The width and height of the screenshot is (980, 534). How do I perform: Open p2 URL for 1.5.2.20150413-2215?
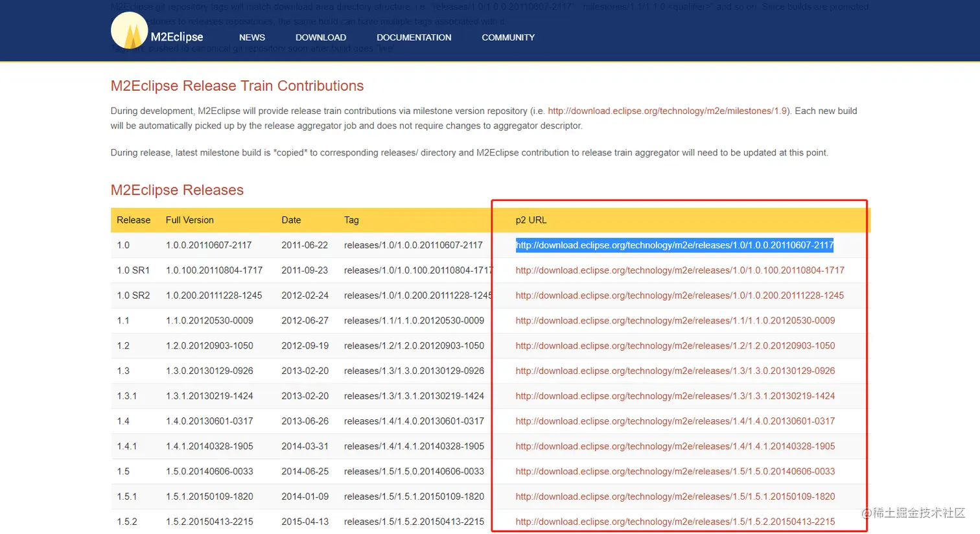point(675,522)
